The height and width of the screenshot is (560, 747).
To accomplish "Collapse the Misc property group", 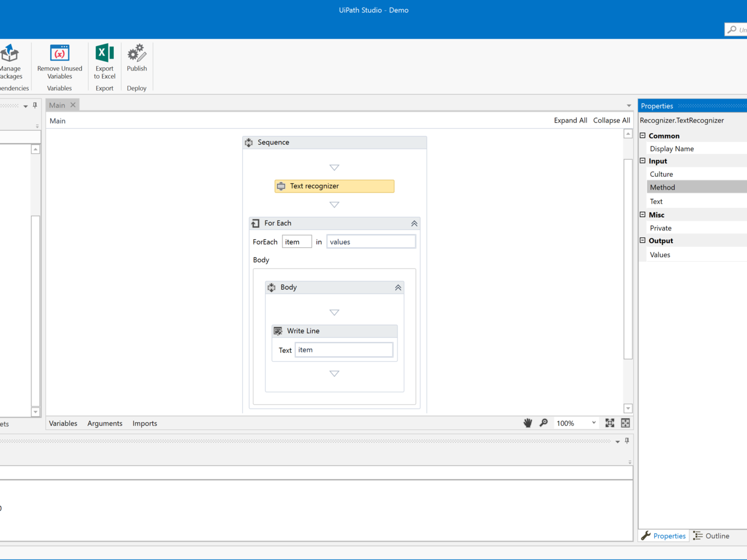I will coord(643,215).
